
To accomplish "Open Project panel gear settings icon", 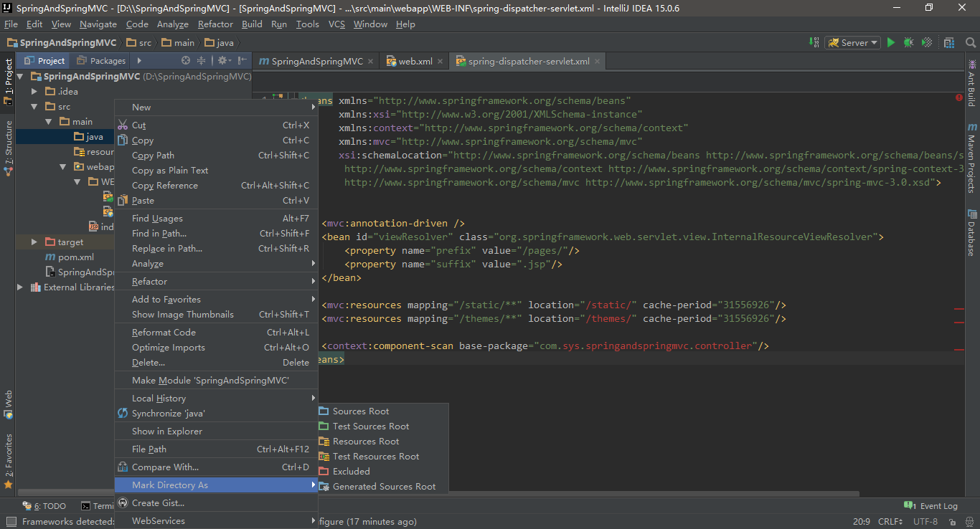I will 224,60.
